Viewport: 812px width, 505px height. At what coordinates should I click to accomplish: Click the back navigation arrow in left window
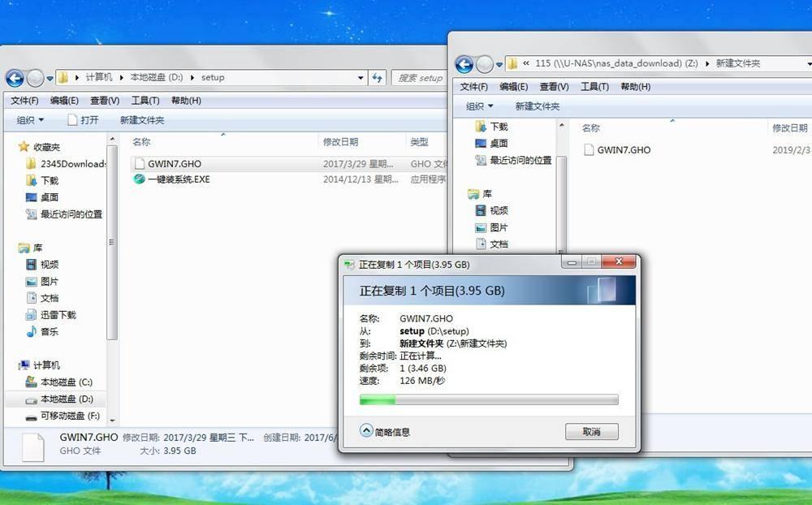tap(14, 77)
